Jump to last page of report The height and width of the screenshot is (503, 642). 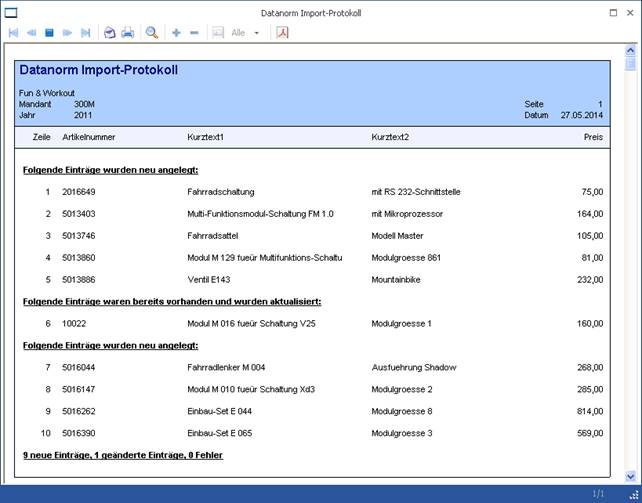click(85, 33)
